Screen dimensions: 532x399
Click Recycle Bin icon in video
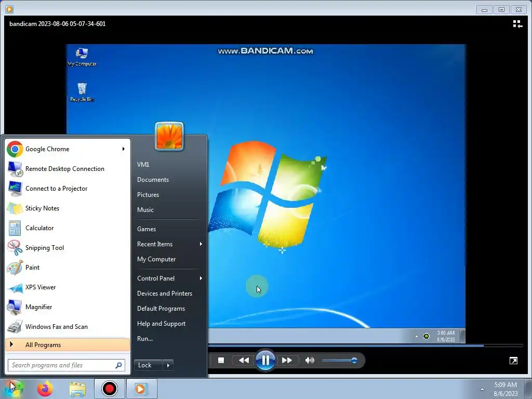pos(82,92)
